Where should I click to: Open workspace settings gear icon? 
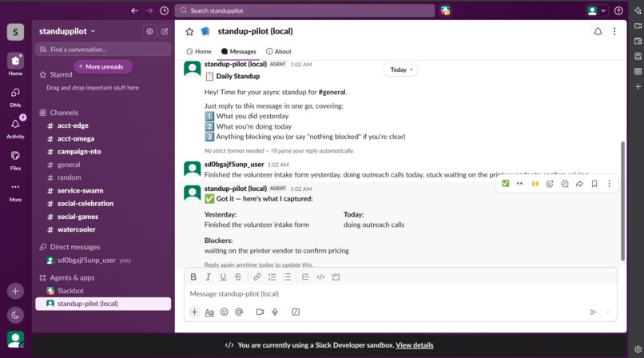pyautogui.click(x=149, y=31)
